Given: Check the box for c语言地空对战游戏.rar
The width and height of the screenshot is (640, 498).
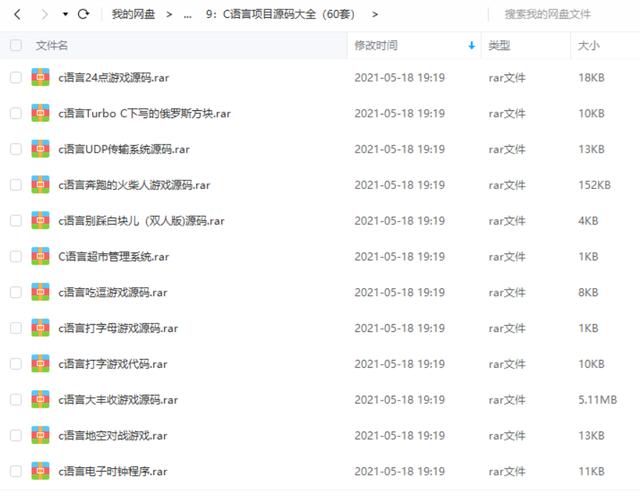Looking at the screenshot, I should pos(16,436).
